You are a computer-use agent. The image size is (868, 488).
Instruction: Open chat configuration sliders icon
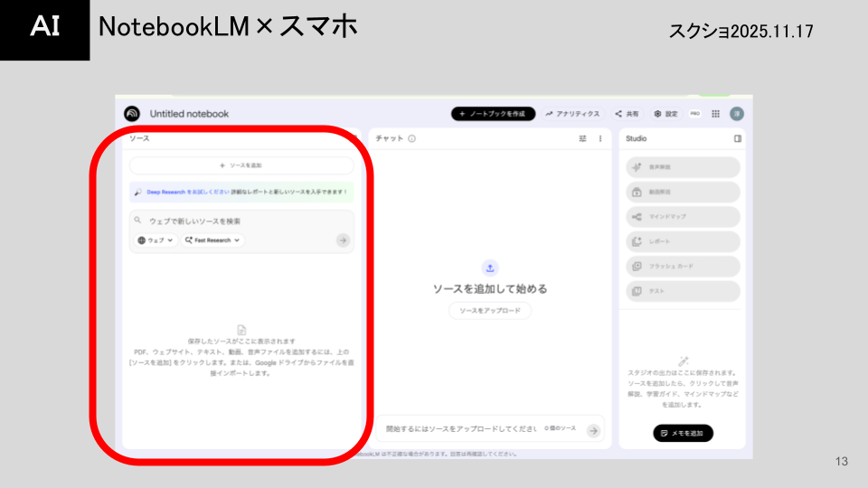pyautogui.click(x=582, y=139)
